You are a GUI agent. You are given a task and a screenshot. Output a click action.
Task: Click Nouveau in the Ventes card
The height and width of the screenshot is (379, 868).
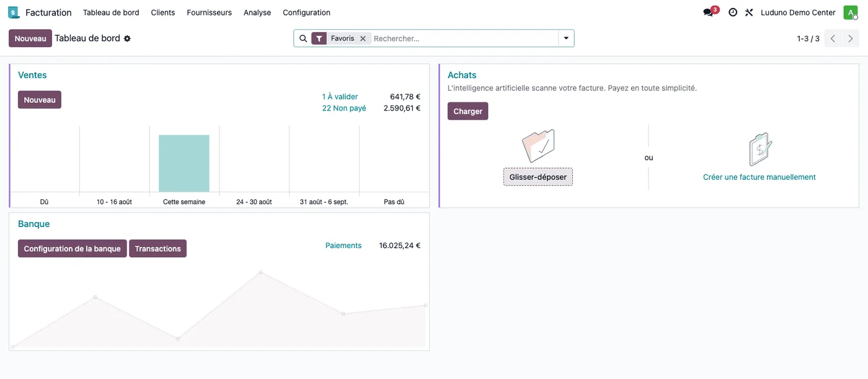click(40, 100)
